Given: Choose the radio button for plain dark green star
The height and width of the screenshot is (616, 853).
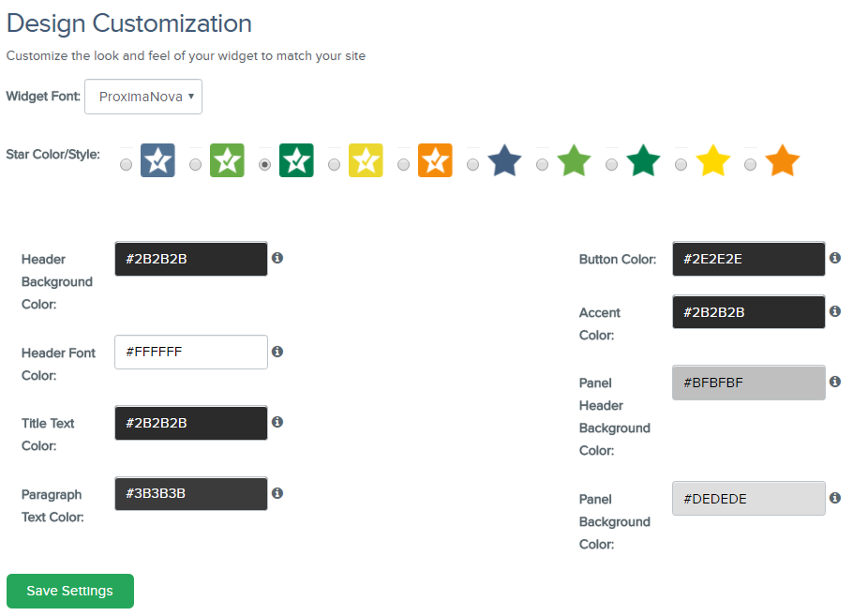Looking at the screenshot, I should click(611, 165).
